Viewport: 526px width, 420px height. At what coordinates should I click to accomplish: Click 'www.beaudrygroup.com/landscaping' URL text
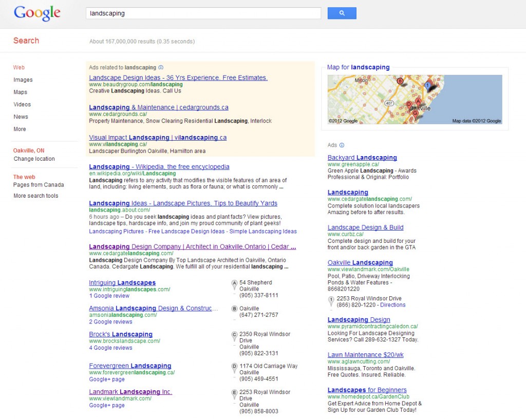[x=136, y=85]
